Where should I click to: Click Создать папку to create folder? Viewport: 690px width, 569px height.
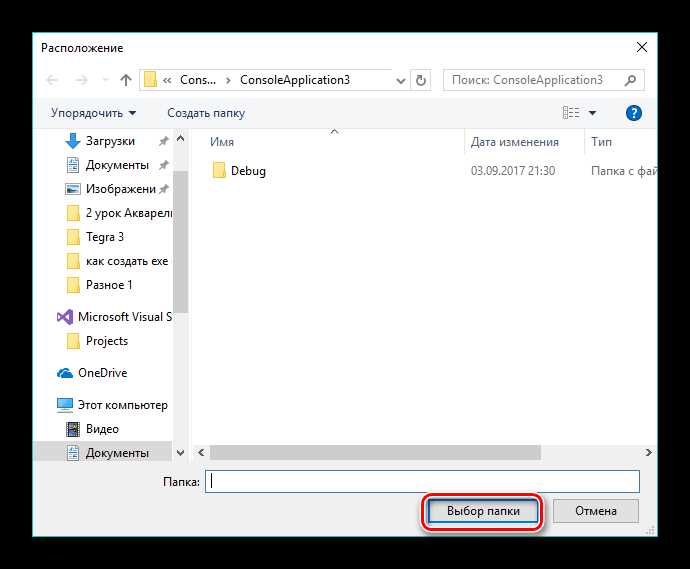[x=206, y=113]
